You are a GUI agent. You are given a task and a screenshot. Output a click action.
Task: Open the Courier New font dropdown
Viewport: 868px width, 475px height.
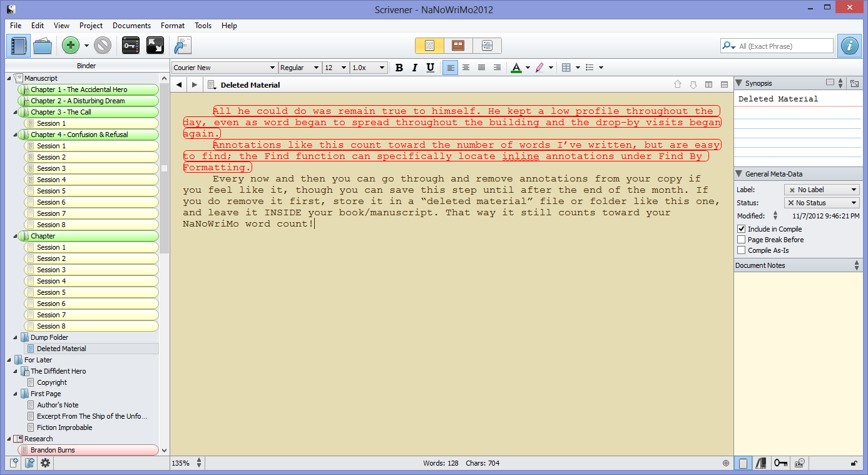(x=225, y=68)
